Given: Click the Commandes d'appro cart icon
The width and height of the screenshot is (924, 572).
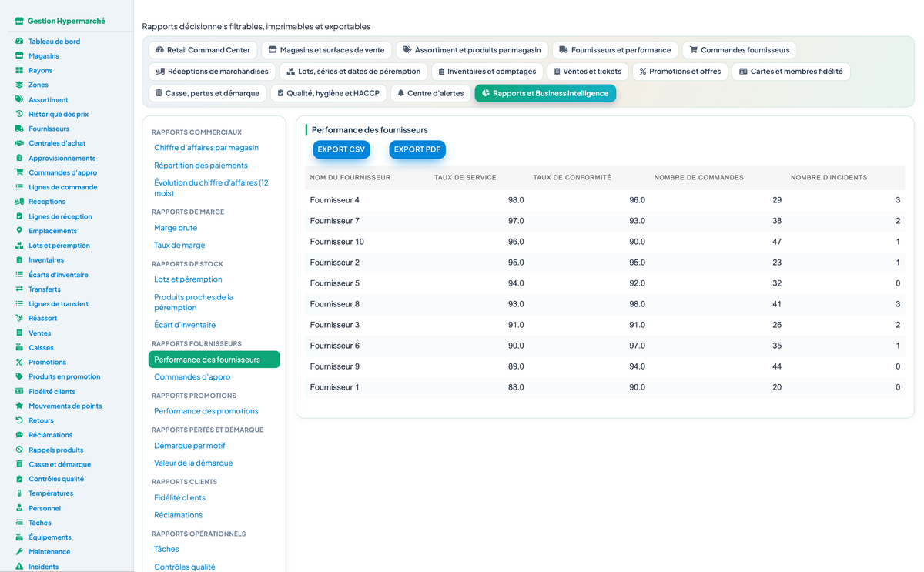Looking at the screenshot, I should tap(19, 172).
